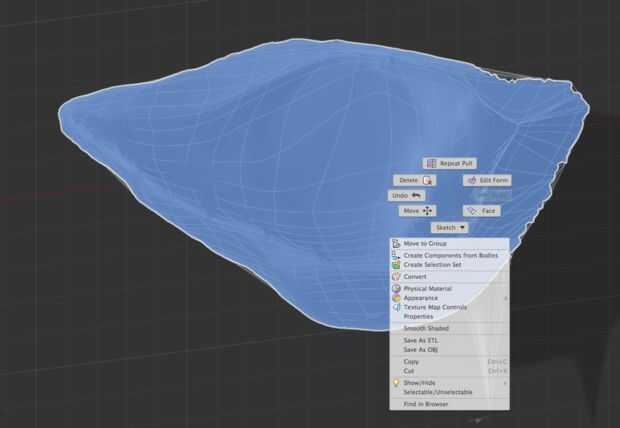The image size is (620, 428).
Task: Select Move to Group menu entry
Action: [x=450, y=244]
